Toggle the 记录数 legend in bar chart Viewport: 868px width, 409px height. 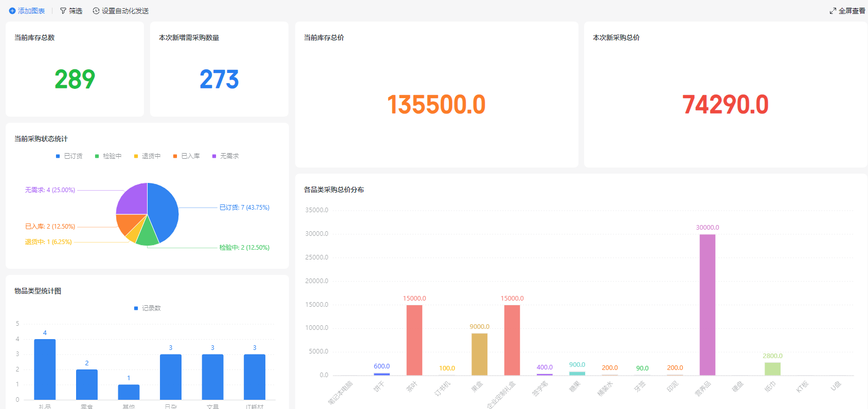[147, 308]
